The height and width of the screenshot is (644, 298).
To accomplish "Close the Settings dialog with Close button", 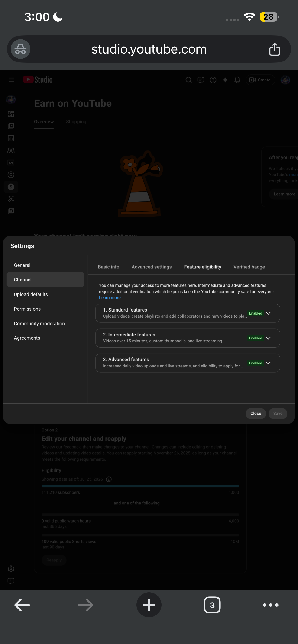I will pos(256,414).
